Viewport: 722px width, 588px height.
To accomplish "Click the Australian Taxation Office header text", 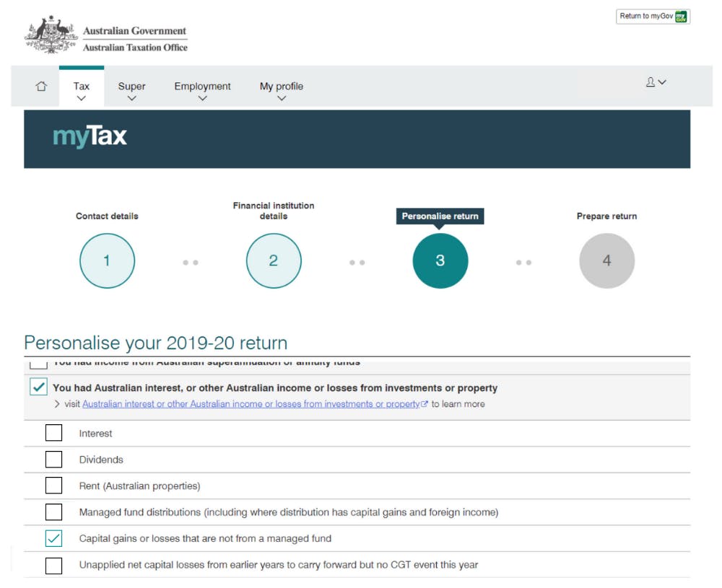I will coord(136,48).
